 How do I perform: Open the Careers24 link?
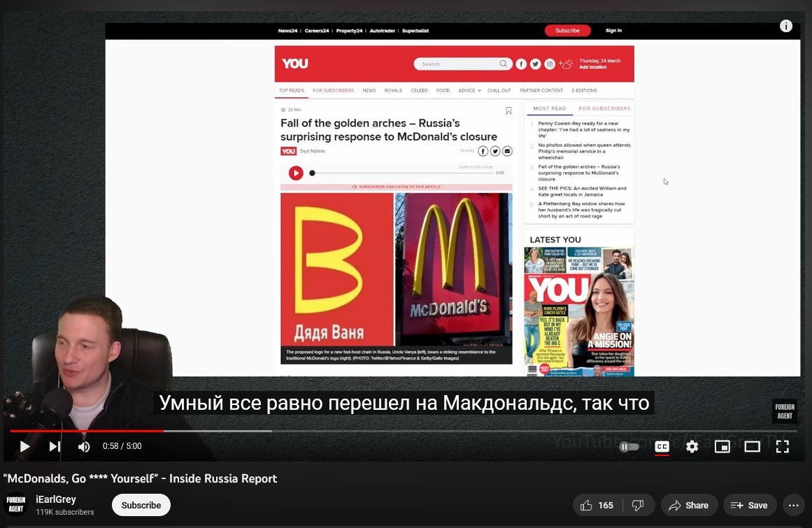316,31
